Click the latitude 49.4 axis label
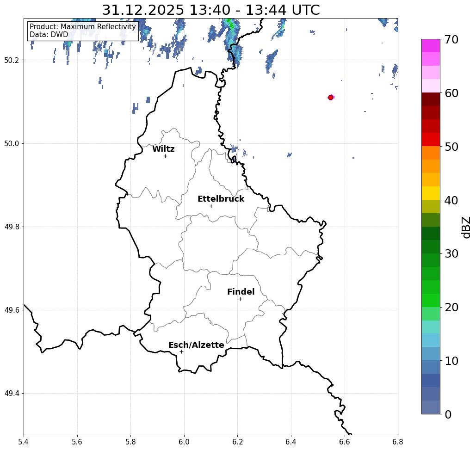476x450 pixels. click(12, 394)
